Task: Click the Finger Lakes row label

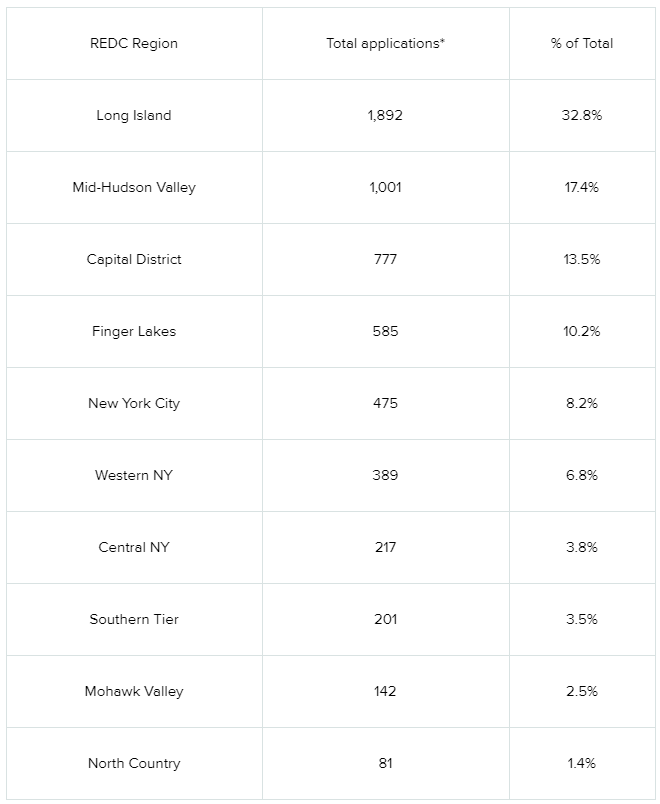Action: 134,331
